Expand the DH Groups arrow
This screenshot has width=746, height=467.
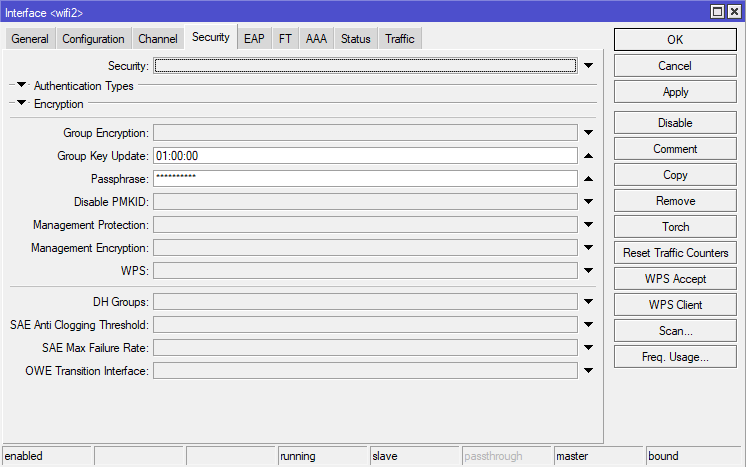pos(589,302)
